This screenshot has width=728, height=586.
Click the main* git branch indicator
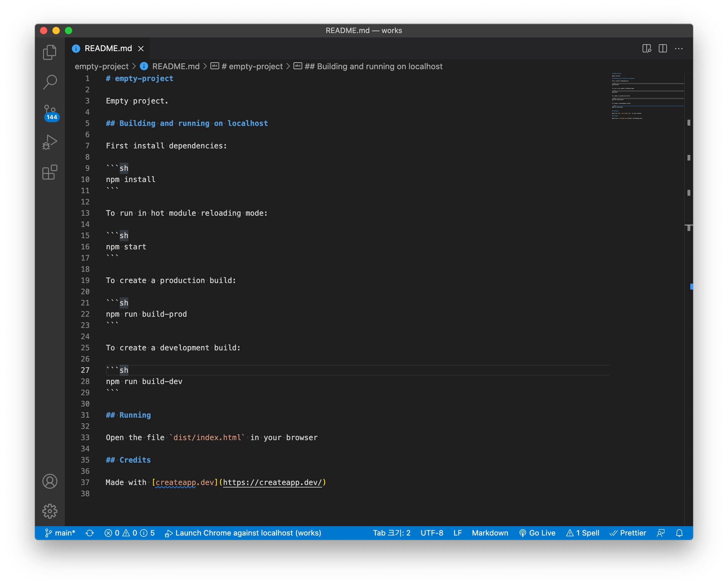60,533
